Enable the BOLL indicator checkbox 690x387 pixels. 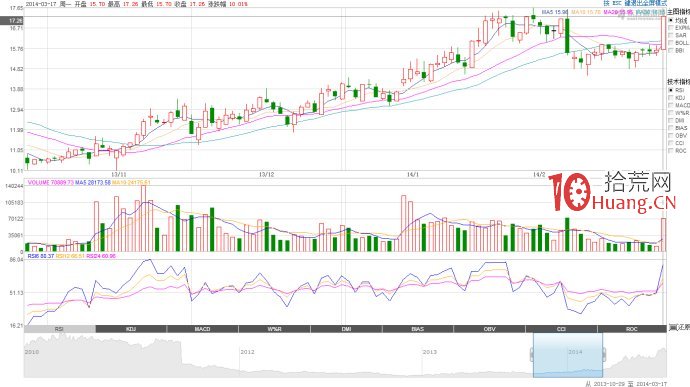pyautogui.click(x=679, y=43)
